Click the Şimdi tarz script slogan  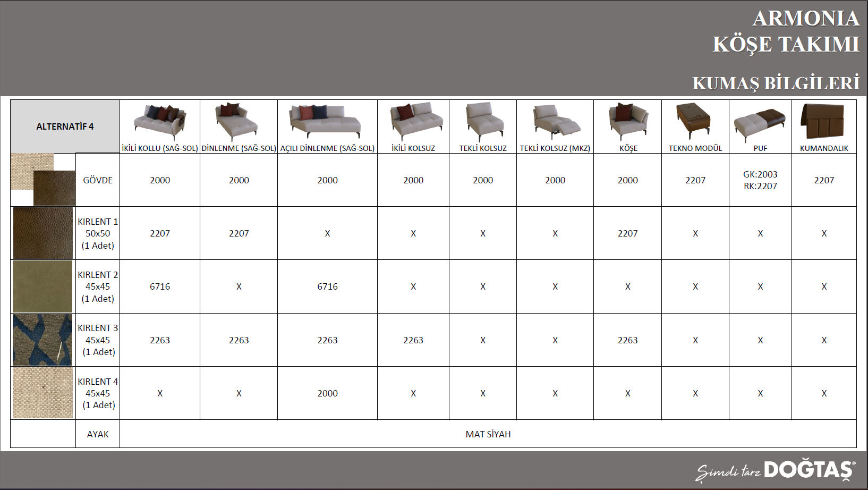(x=728, y=471)
